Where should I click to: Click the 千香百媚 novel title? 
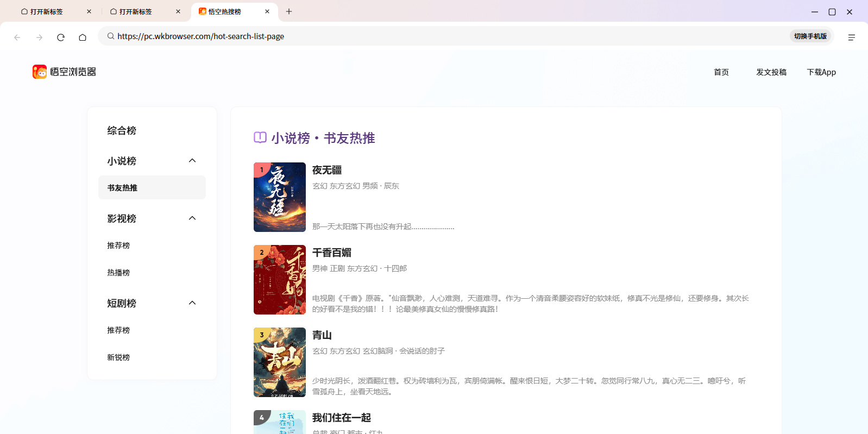pos(332,253)
